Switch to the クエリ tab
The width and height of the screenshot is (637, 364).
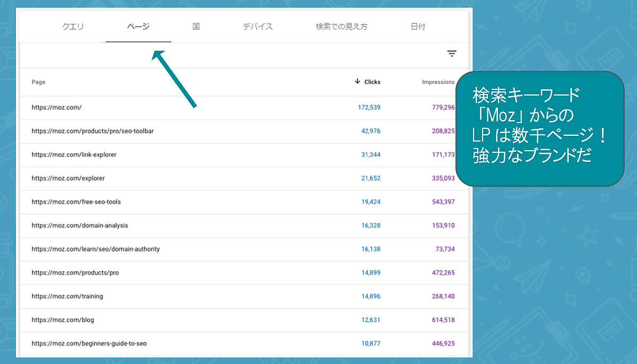[x=73, y=27]
